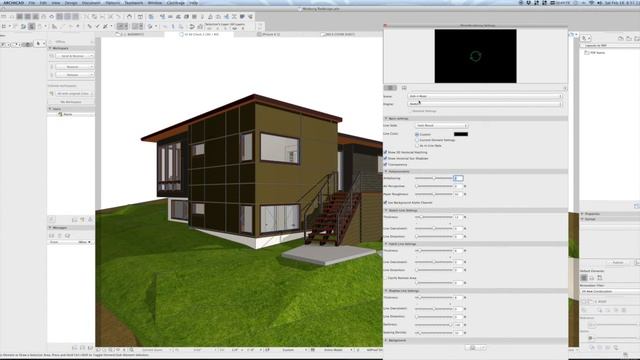Open the File menu
This screenshot has width=640, height=360.
[x=31, y=3]
